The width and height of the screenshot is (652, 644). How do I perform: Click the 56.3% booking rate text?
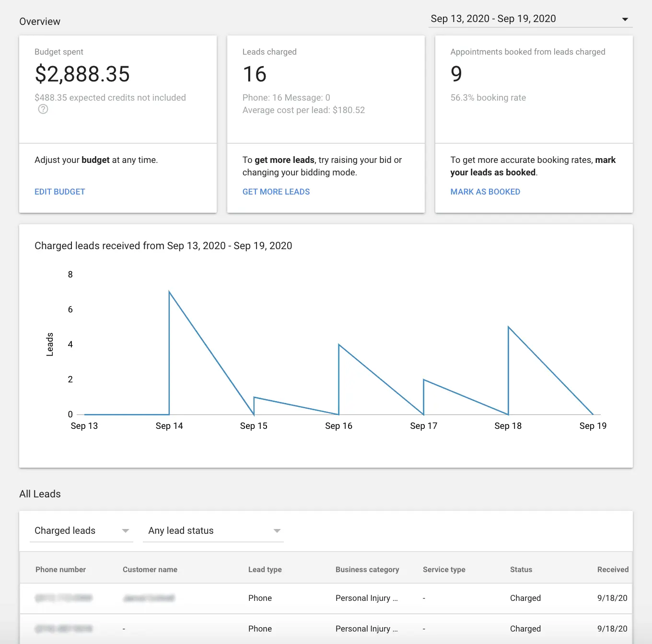coord(488,98)
